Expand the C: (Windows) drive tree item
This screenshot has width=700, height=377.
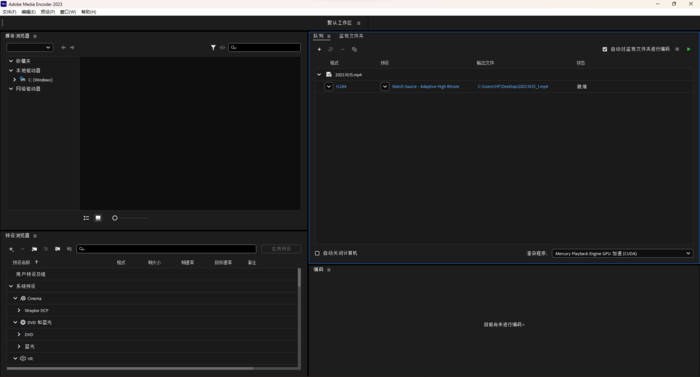pos(15,80)
